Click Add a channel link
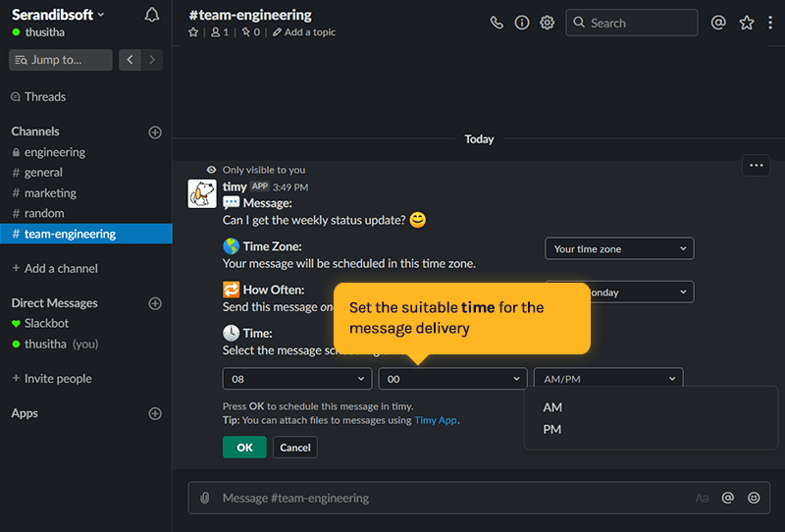 55,269
